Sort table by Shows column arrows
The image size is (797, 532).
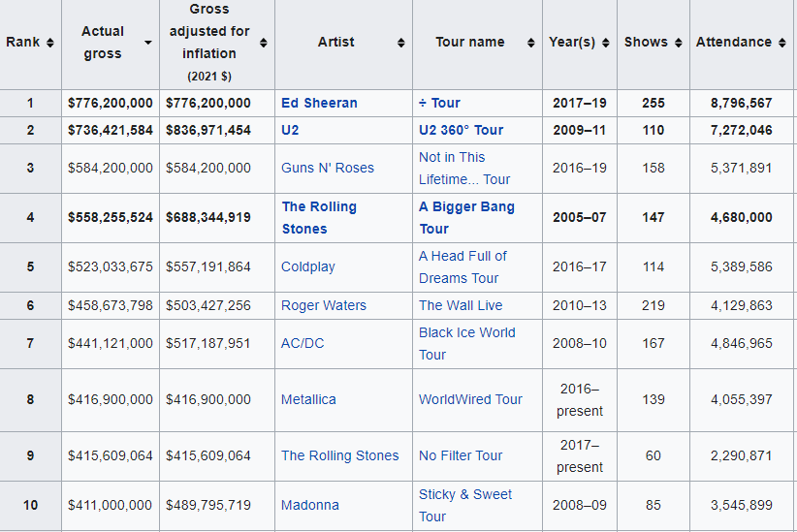(x=678, y=43)
